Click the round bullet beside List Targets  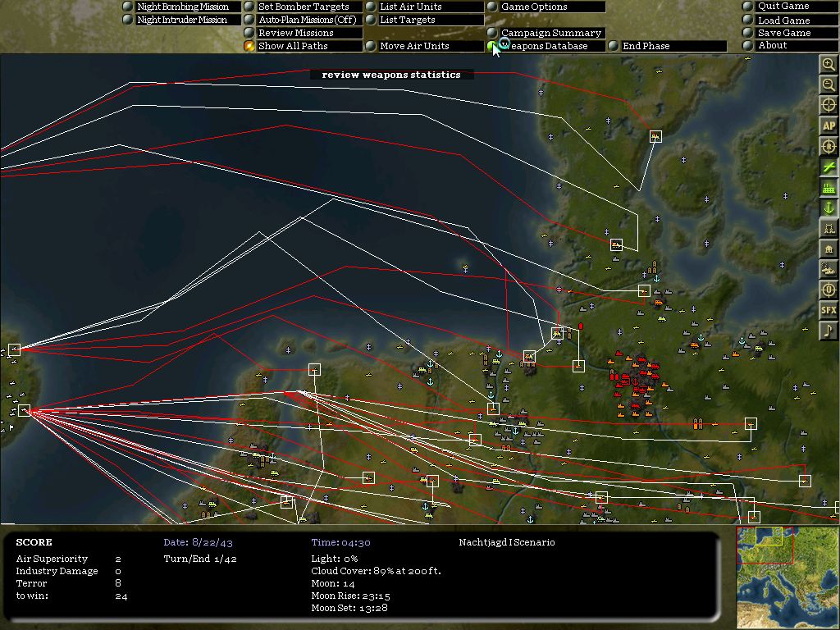pos(371,20)
